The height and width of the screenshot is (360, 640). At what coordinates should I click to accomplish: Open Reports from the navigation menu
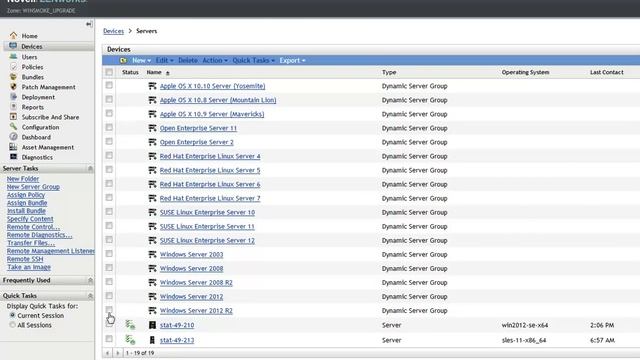point(33,107)
